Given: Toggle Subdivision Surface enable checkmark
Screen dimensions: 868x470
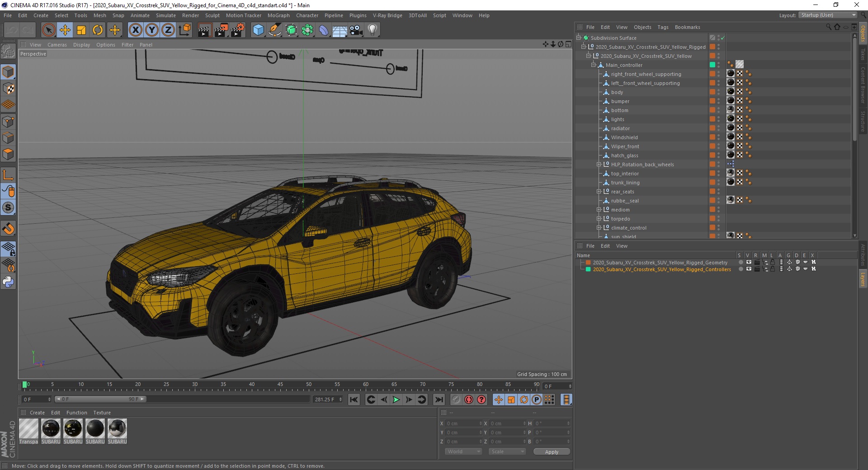Looking at the screenshot, I should (x=722, y=38).
